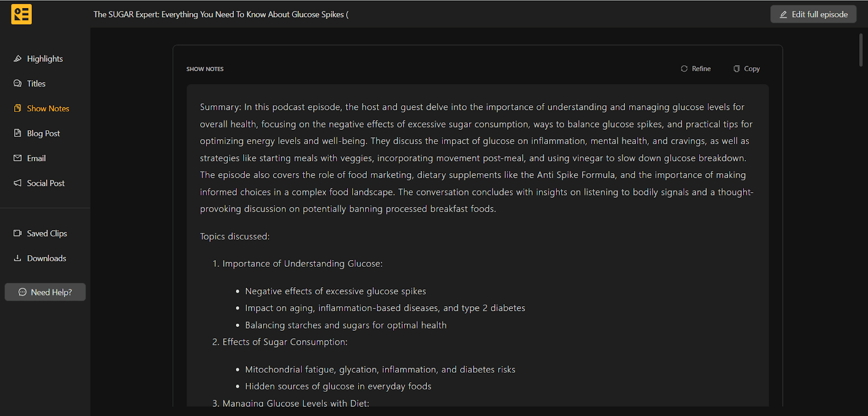Click the Blog Post document icon

point(17,133)
